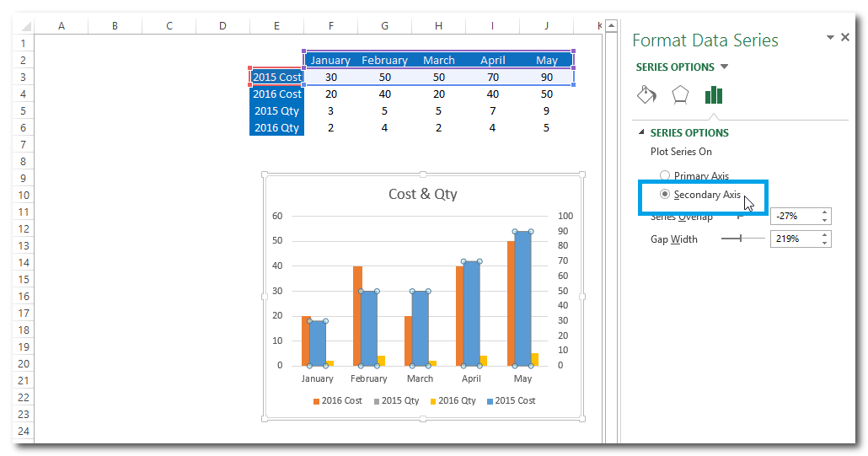Select the Series Options bar chart icon
This screenshot has width=868, height=456.
click(x=714, y=94)
